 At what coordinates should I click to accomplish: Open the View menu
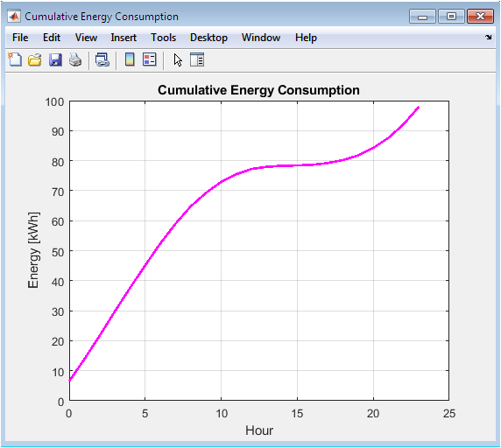[86, 38]
